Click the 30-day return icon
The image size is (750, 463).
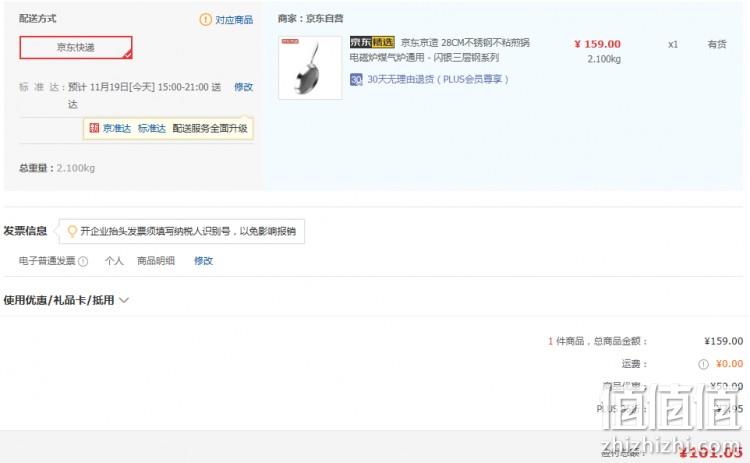tap(356, 79)
